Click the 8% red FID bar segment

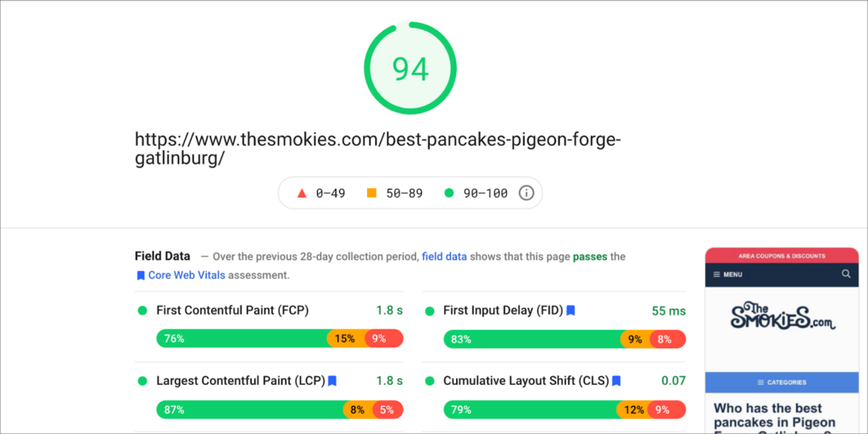[668, 339]
